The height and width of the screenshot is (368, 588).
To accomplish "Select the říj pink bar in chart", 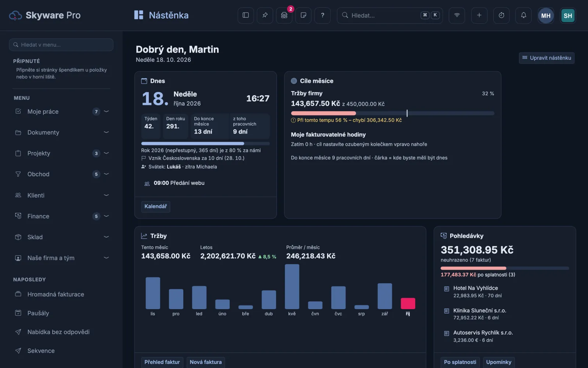I will coord(408,303).
